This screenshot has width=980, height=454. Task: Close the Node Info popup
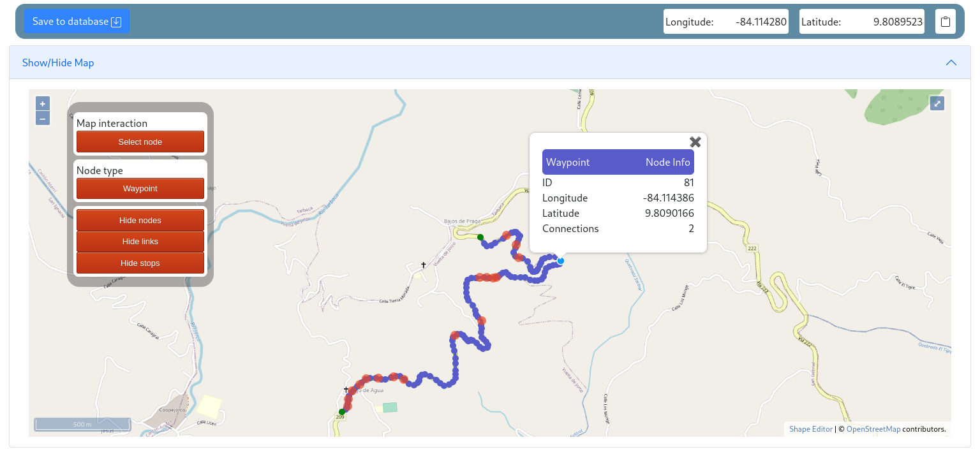[x=695, y=142]
